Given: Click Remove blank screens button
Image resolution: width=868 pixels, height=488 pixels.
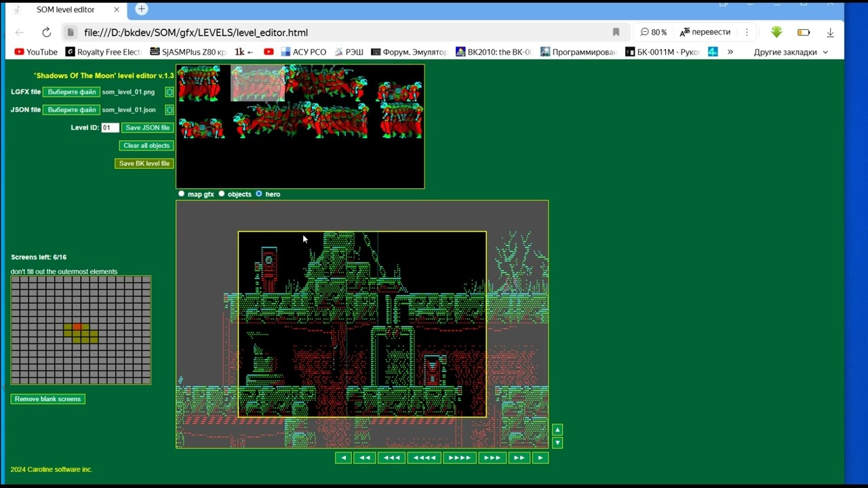Looking at the screenshot, I should [x=47, y=399].
